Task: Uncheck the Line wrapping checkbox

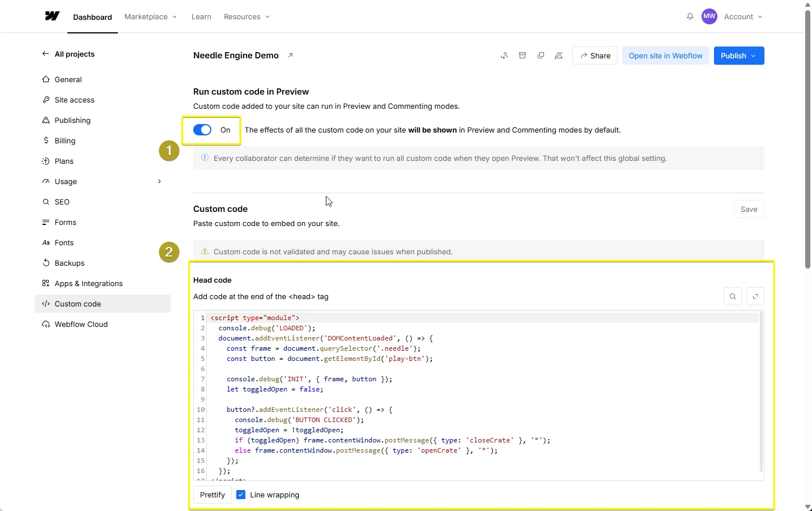Action: click(241, 495)
